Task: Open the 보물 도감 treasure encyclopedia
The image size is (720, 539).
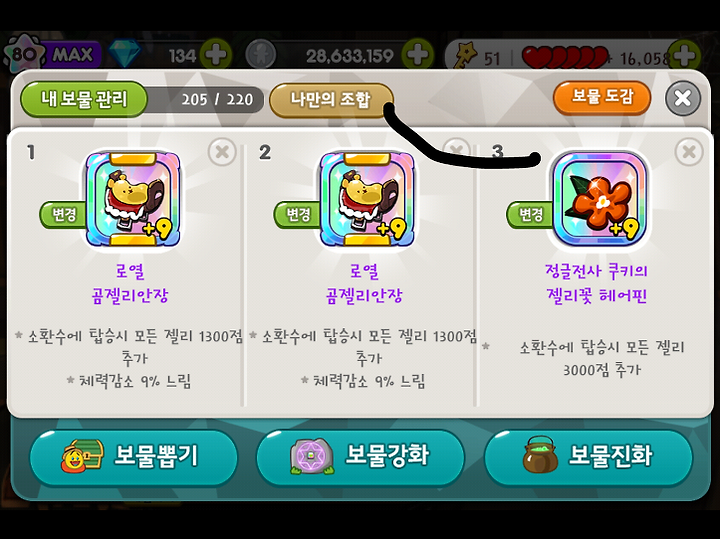Action: click(x=602, y=97)
